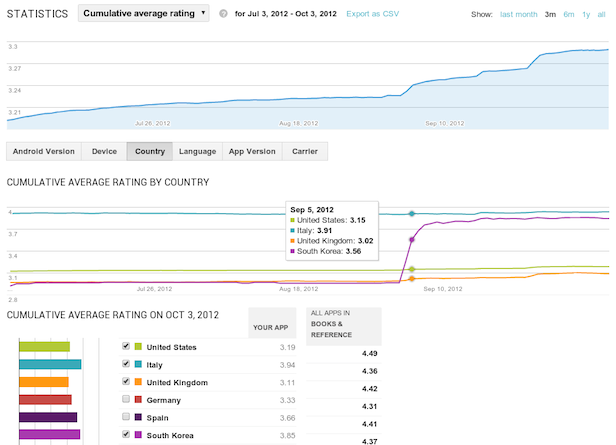The height and width of the screenshot is (445, 616).
Task: Show last month's data range
Action: tap(518, 15)
